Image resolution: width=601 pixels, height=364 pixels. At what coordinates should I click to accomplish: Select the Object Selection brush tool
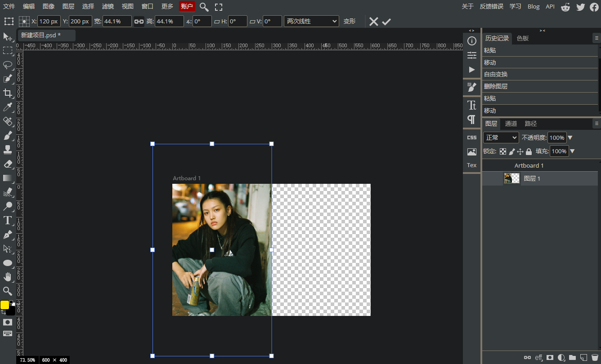pos(8,79)
